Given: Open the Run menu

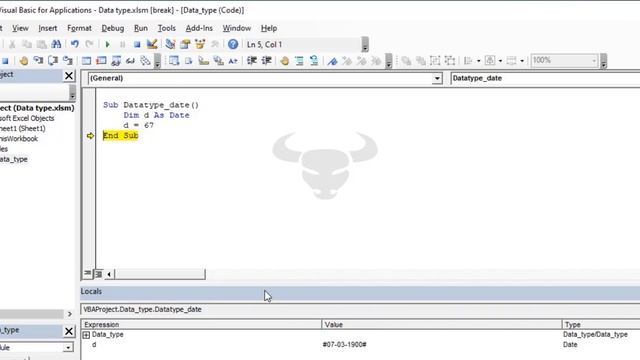Looking at the screenshot, I should click(x=141, y=28).
